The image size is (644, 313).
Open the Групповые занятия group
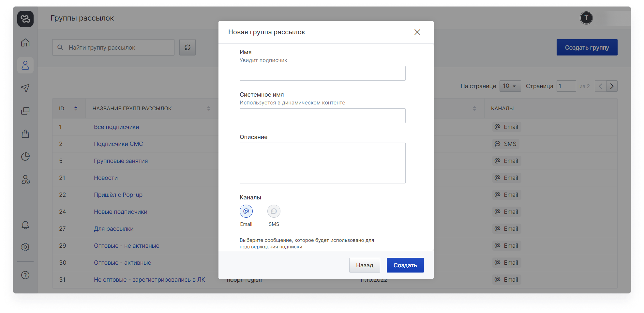point(121,161)
